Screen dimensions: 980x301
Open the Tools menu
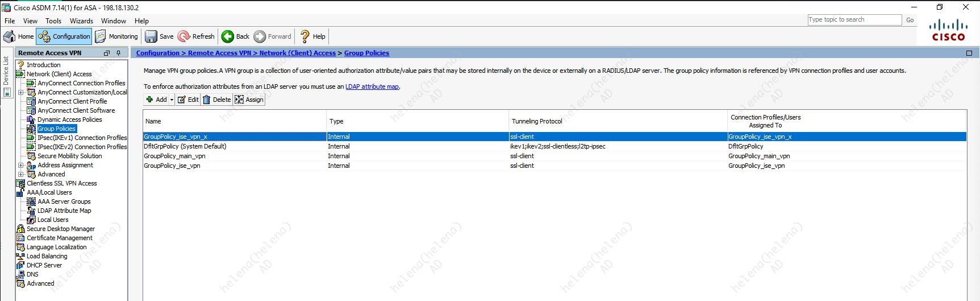[x=53, y=21]
